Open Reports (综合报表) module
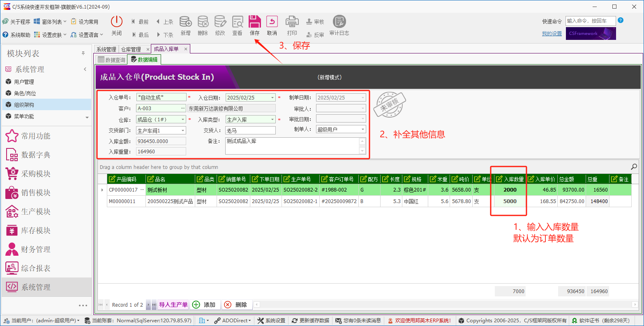This screenshot has height=326, width=644. pos(46,268)
